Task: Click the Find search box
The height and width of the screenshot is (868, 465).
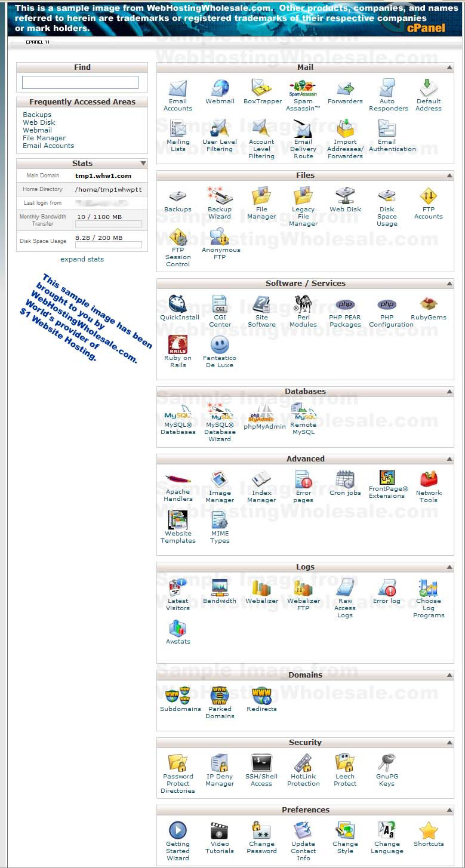Action: [80, 82]
